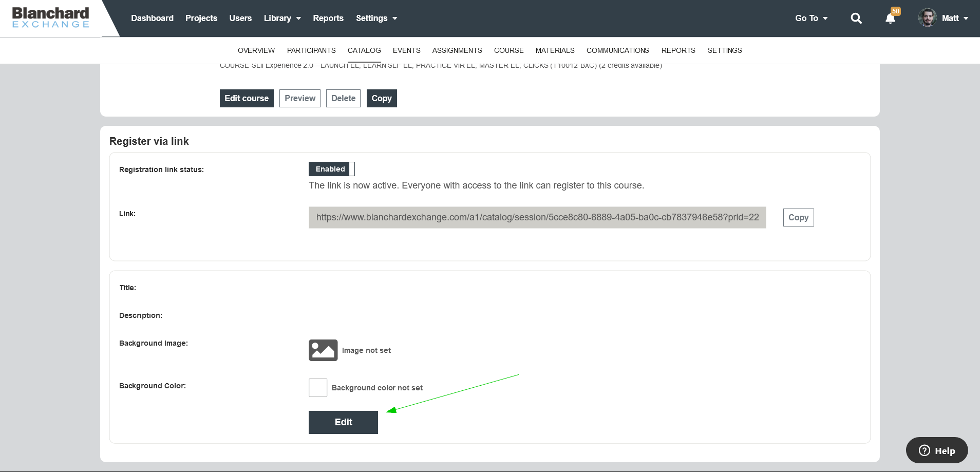Open the search magnifying glass
Image resolution: width=980 pixels, height=472 pixels.
(856, 18)
